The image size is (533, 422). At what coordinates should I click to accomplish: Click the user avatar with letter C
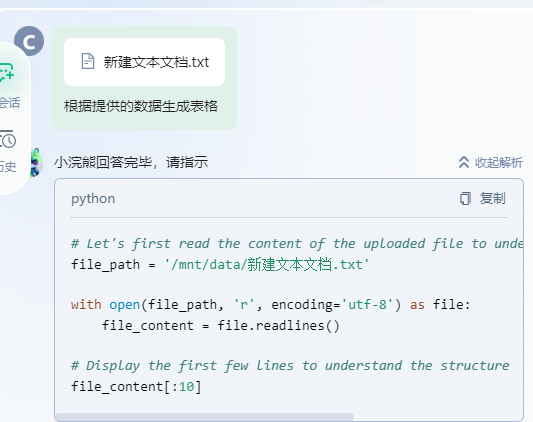[x=29, y=41]
